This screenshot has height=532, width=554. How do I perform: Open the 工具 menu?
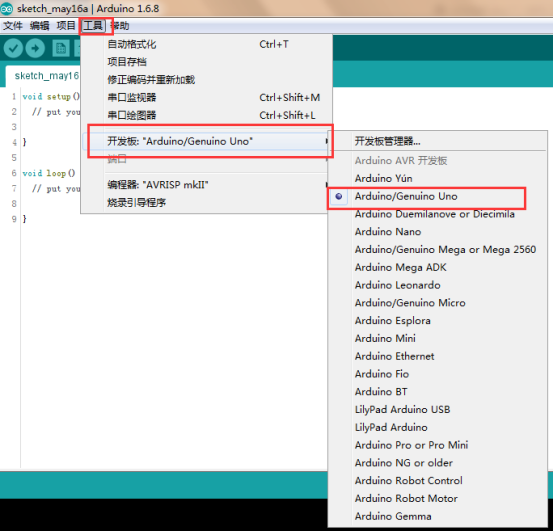click(93, 26)
